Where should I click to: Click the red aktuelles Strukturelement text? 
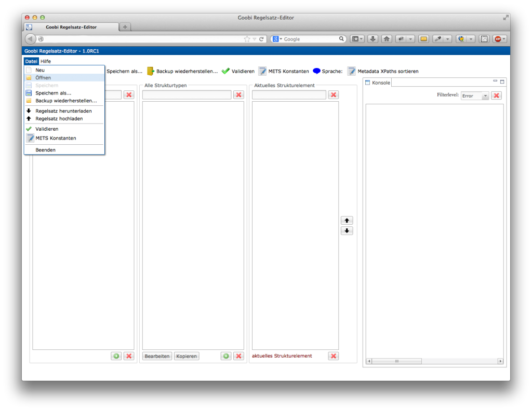282,356
